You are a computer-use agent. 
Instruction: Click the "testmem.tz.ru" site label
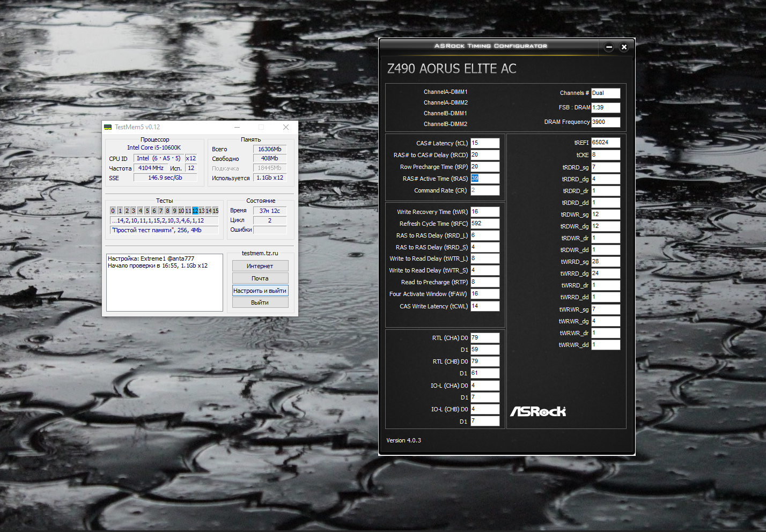point(260,253)
